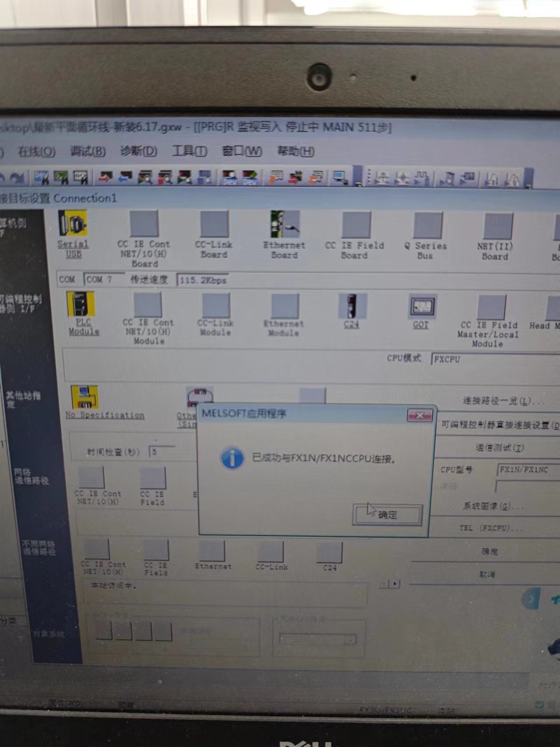Select the Ethernet Board icon
Image resolution: width=560 pixels, height=747 pixels.
[285, 225]
